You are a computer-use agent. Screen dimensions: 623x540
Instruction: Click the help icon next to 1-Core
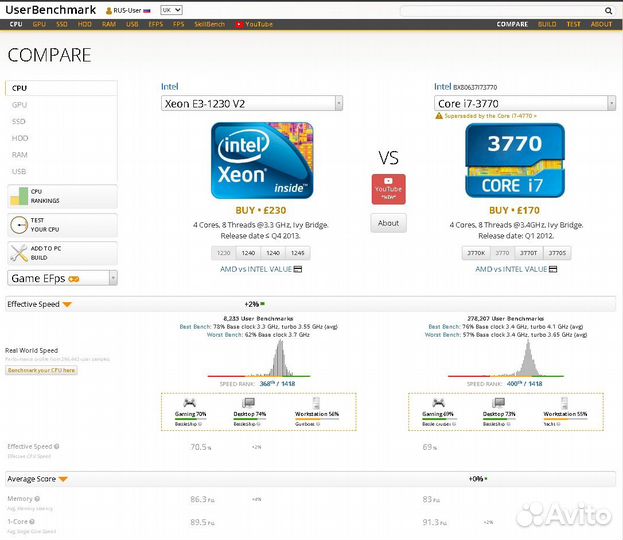point(32,521)
